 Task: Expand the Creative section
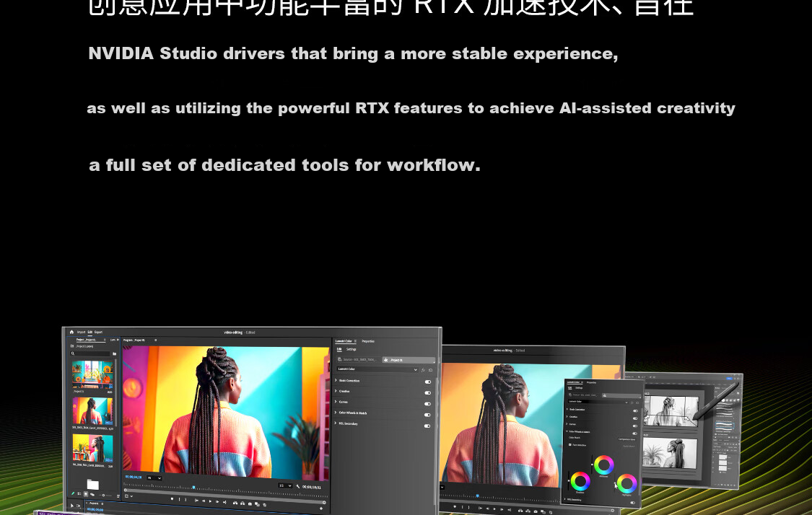(336, 391)
